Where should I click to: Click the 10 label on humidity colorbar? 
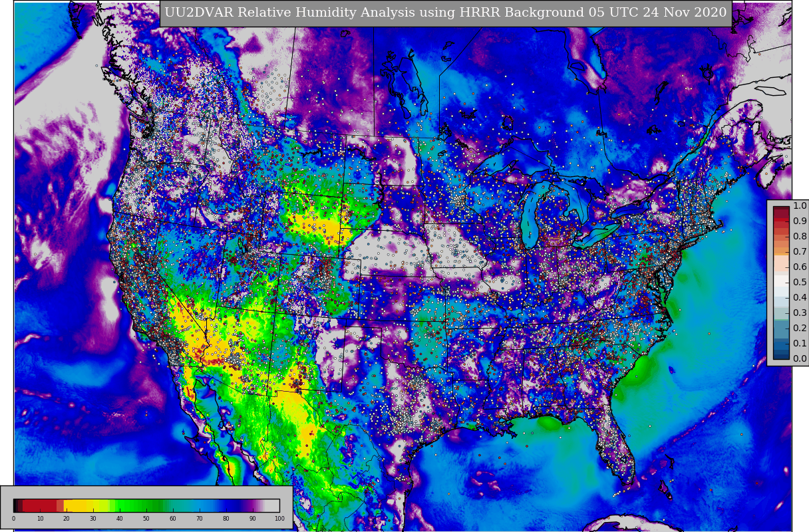pos(40,519)
